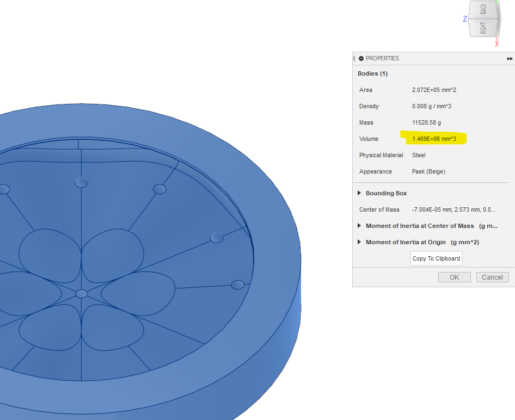The height and width of the screenshot is (420, 515).
Task: Dismiss the dialog with Cancel
Action: [x=492, y=277]
